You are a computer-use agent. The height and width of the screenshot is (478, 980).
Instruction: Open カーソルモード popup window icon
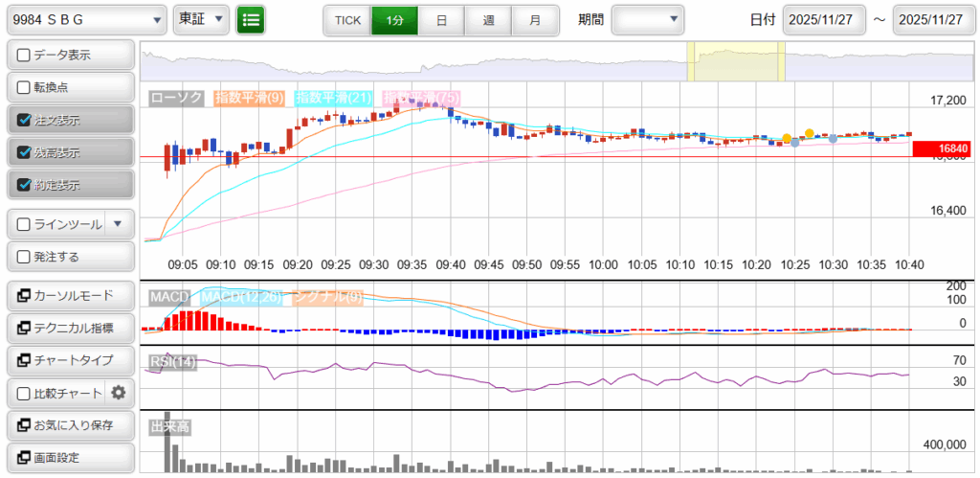[22, 295]
